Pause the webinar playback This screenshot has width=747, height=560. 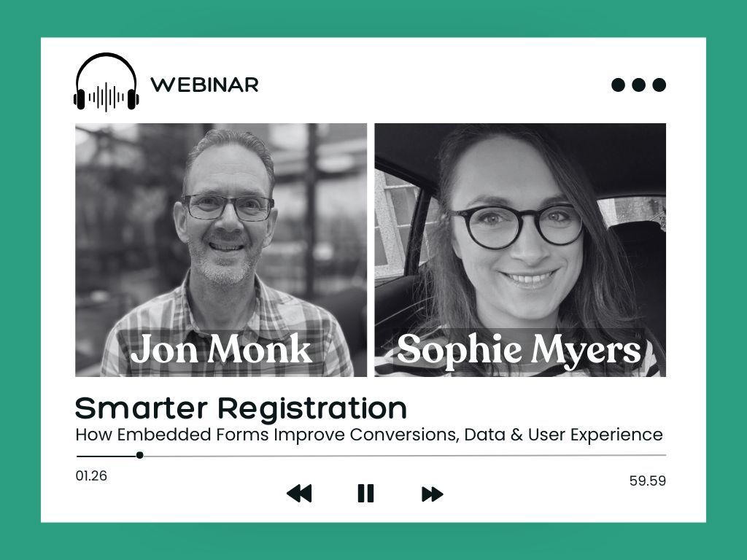click(365, 494)
